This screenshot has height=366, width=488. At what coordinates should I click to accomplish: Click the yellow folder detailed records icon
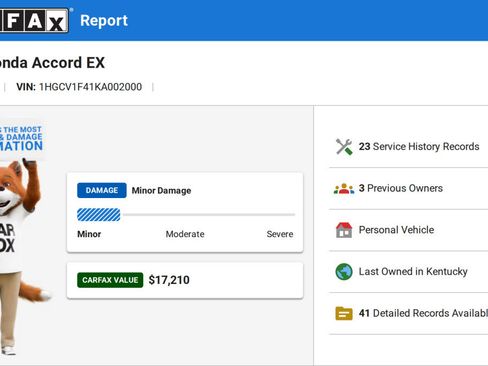(x=344, y=313)
